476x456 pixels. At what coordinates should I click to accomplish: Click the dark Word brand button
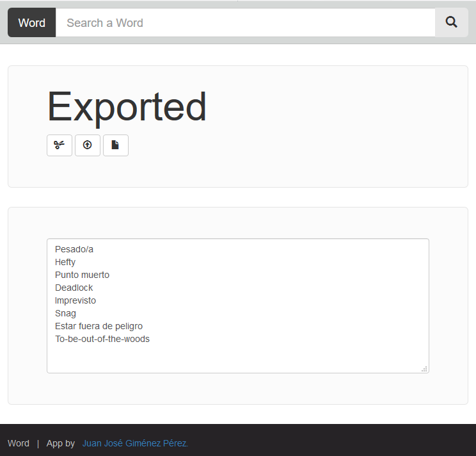(32, 22)
